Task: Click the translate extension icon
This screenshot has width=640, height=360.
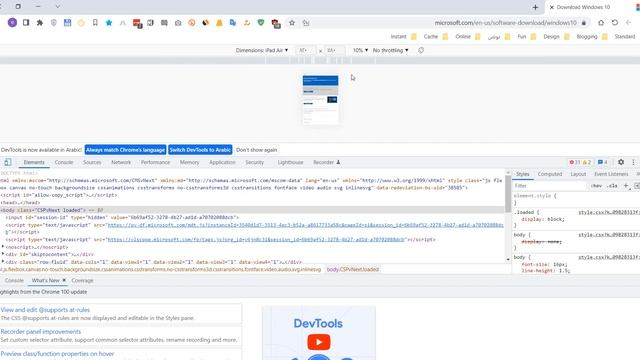Action: coord(233,23)
